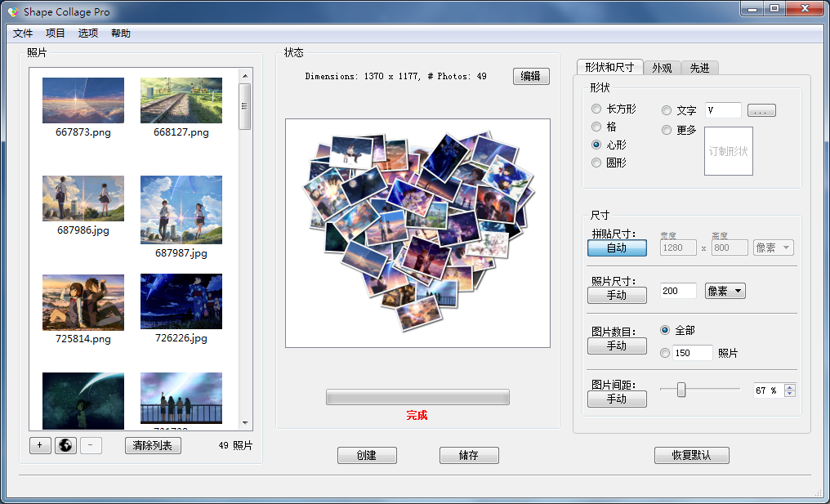Click the shape text input field containing V
Screen dimensions: 830x504
[x=723, y=110]
